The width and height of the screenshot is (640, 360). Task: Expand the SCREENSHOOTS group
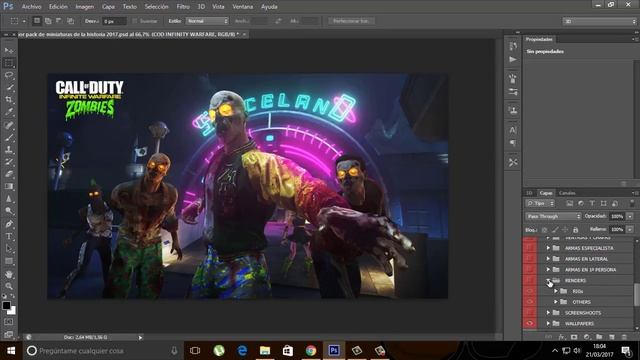pyautogui.click(x=548, y=313)
